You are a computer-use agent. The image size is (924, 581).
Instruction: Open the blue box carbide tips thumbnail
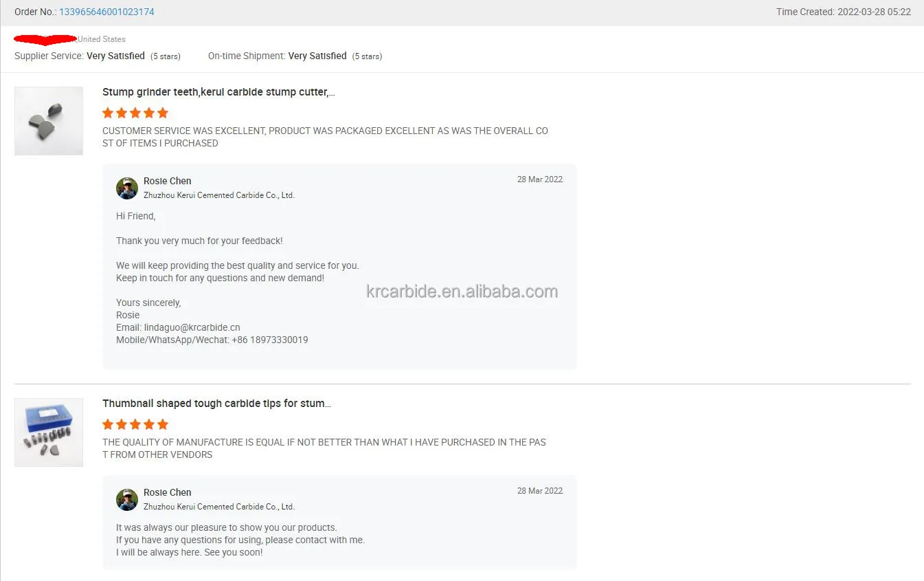point(49,432)
